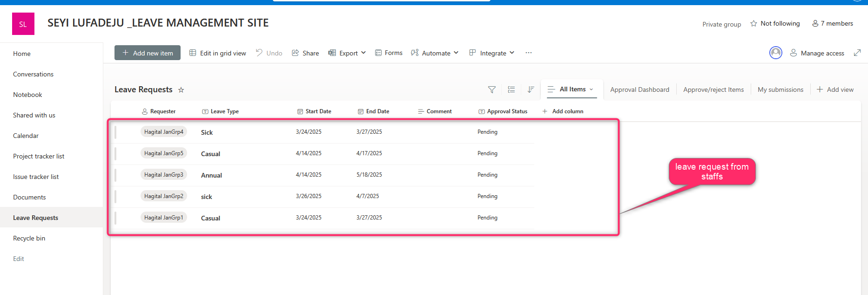Click Add view
Viewport: 868px width, 295px height.
pyautogui.click(x=835, y=89)
